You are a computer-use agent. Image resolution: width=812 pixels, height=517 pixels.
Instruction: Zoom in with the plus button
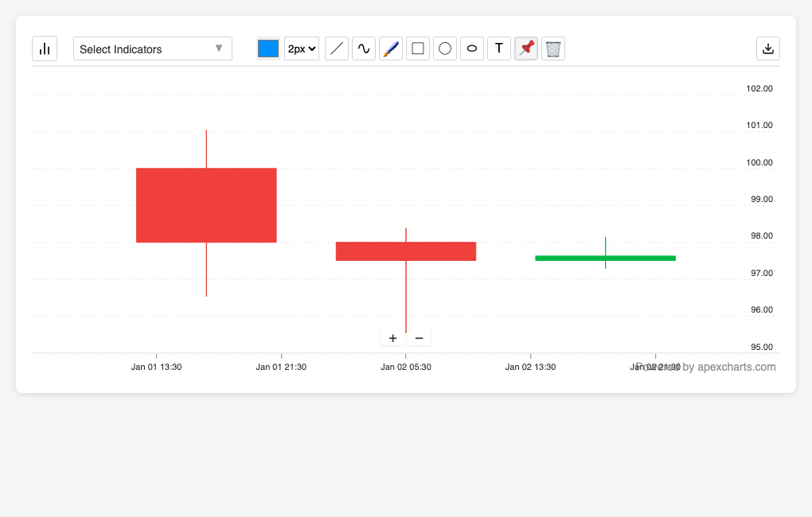392,338
